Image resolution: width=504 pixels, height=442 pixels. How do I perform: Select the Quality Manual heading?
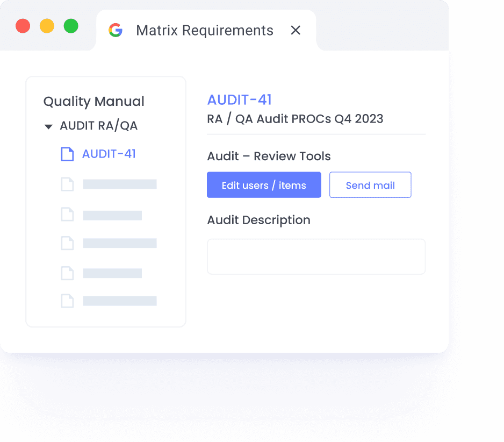point(93,102)
